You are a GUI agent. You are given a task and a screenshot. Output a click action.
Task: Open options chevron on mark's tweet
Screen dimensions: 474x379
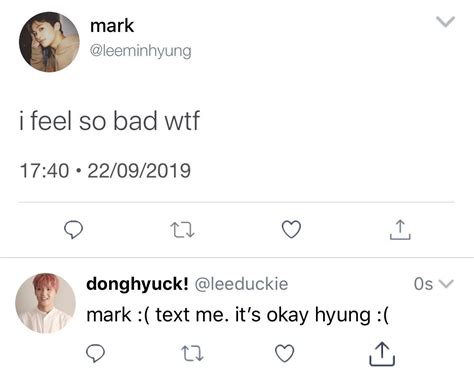[446, 22]
